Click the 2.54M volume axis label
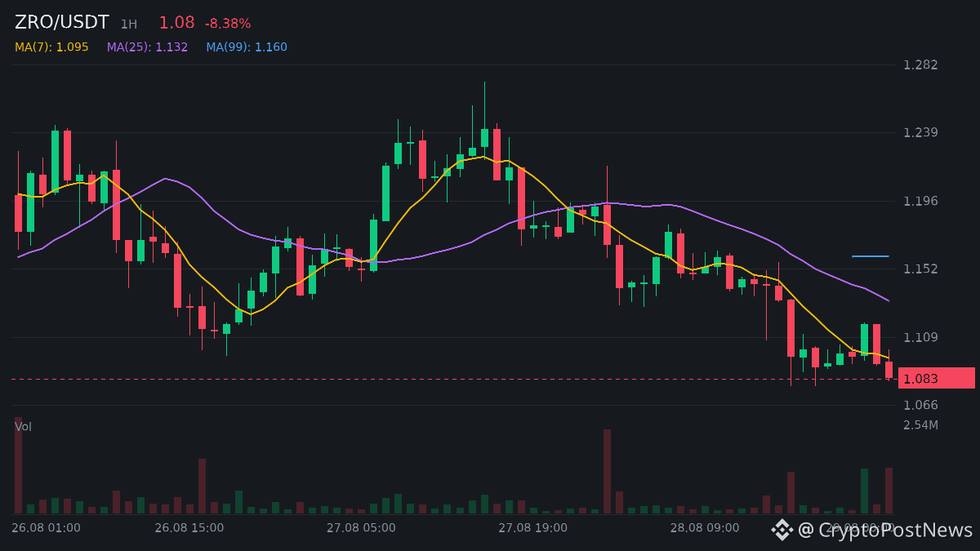 coord(920,424)
